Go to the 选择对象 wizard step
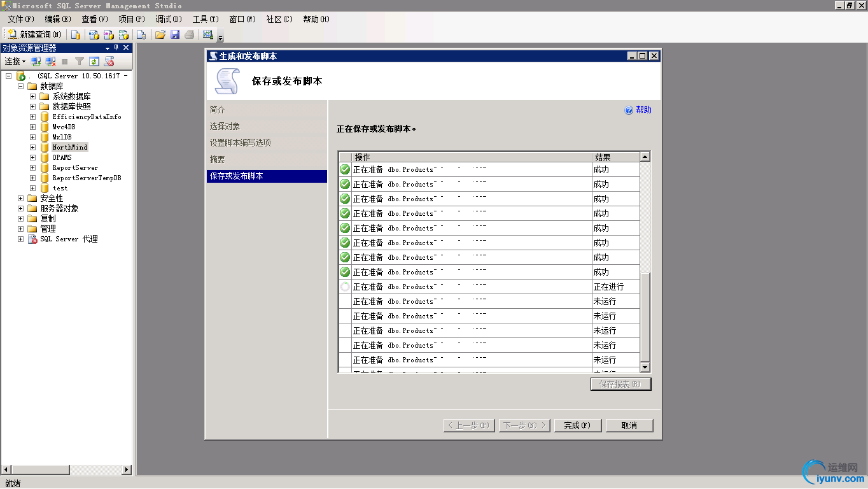 (x=225, y=126)
